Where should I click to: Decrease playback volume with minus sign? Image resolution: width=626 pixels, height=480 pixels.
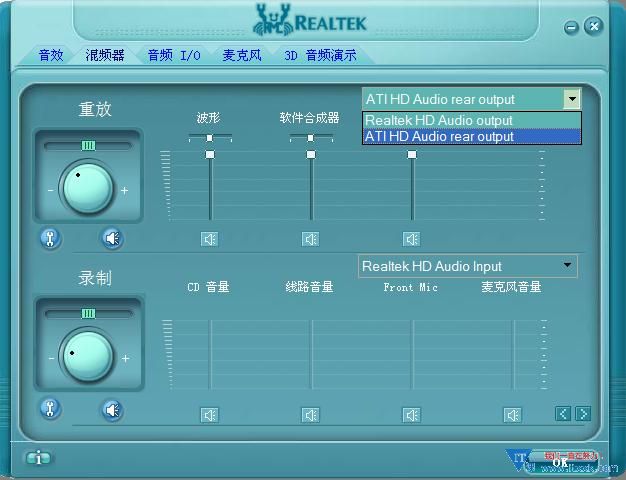(50, 191)
